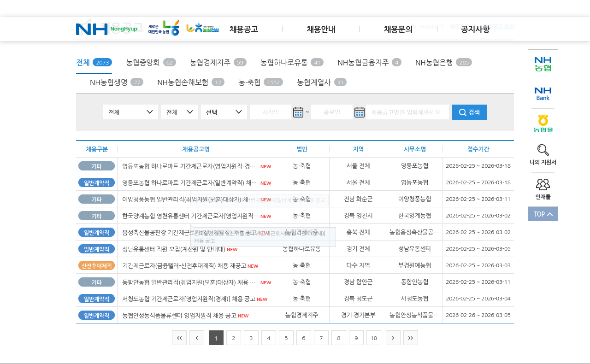590x364 pixels.
Task: Open the 농협몰 sidebar shortcut
Action: pyautogui.click(x=543, y=123)
